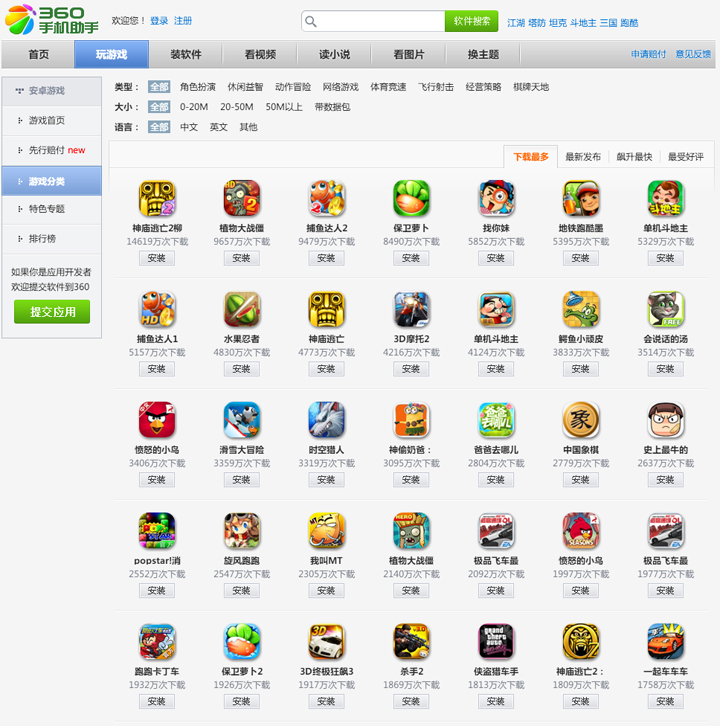Click the 软件搜索 search button
This screenshot has height=726, width=720.
[x=471, y=21]
